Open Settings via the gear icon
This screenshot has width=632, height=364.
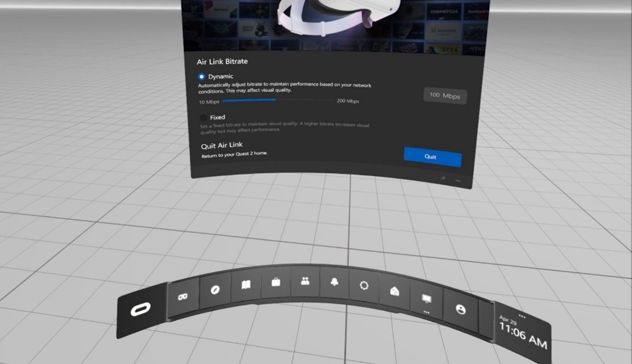364,285
